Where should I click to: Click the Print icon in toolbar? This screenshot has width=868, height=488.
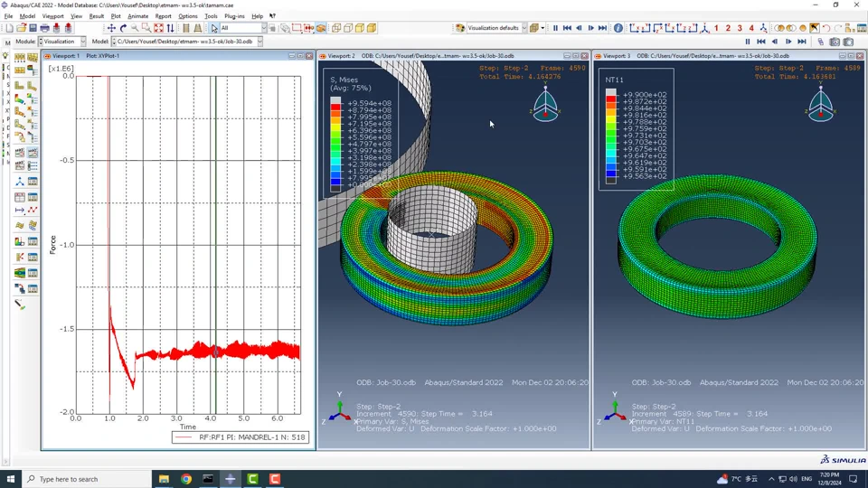(x=44, y=28)
